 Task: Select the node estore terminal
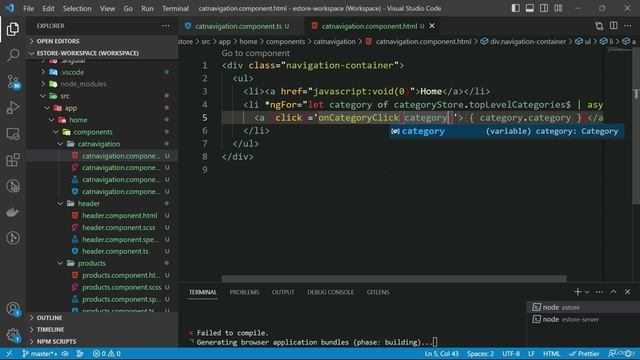coord(583,307)
